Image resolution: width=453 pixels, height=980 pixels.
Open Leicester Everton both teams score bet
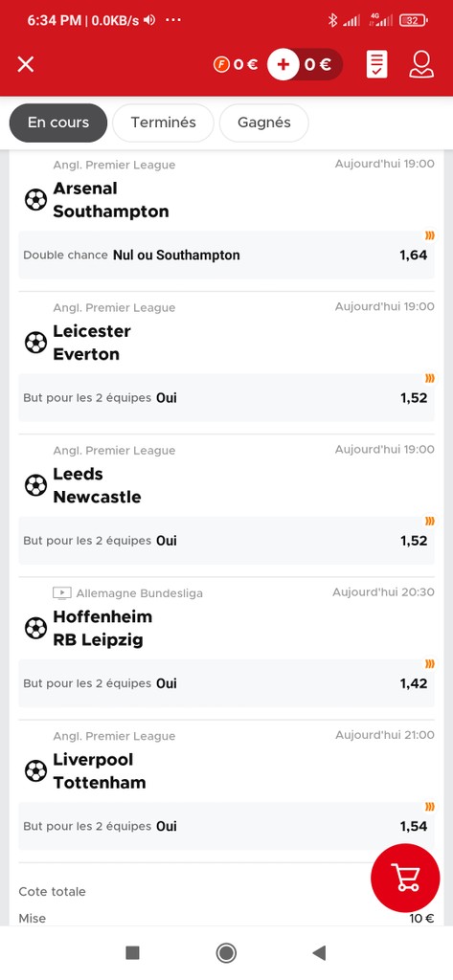pyautogui.click(x=226, y=397)
